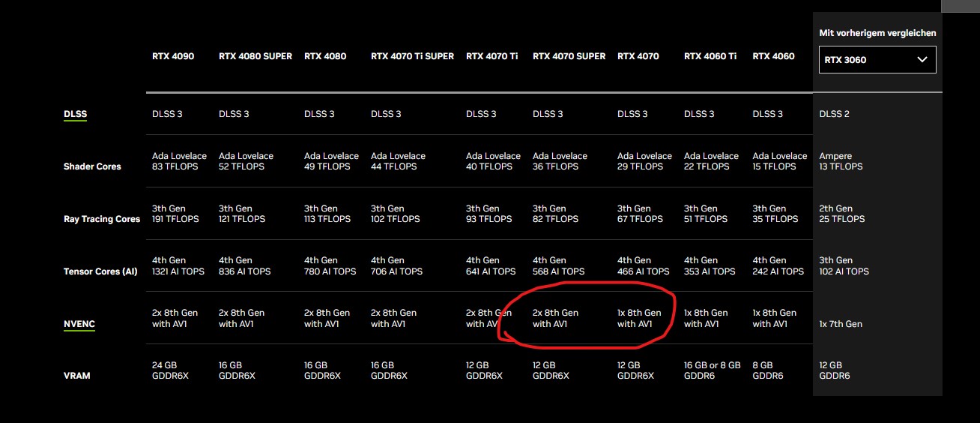Click the '16 GB or 8 GB GDDR6' cell

(713, 370)
